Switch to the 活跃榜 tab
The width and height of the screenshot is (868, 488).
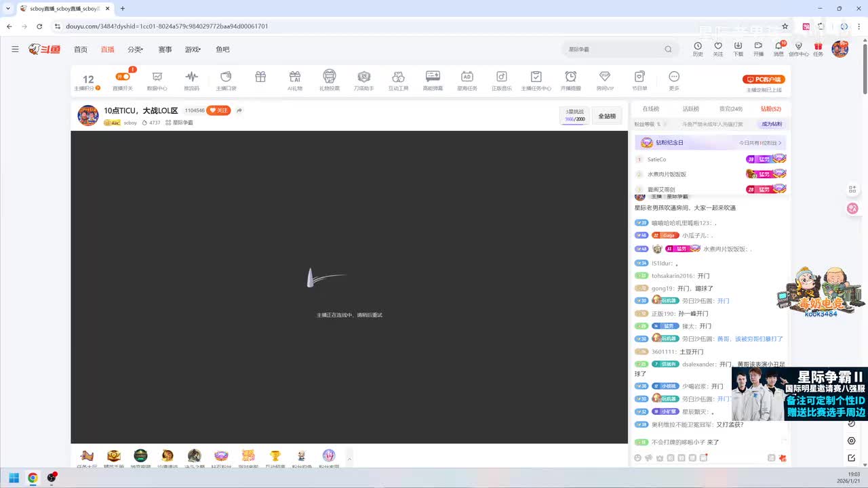690,108
